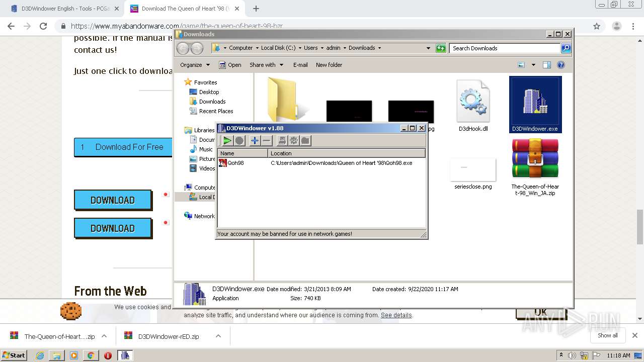The image size is (644, 362).
Task: Click the grey stop circle in D3DWindower's toolbar
Action: [239, 141]
